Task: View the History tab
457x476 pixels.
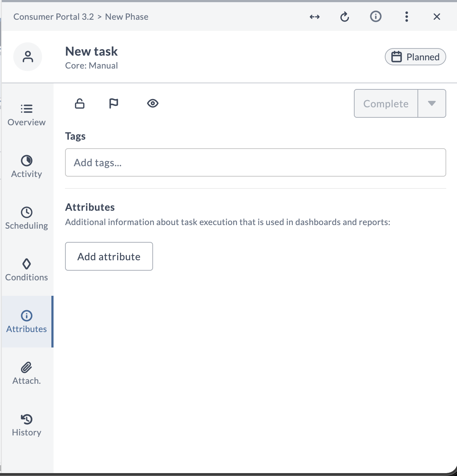Action: point(27,425)
